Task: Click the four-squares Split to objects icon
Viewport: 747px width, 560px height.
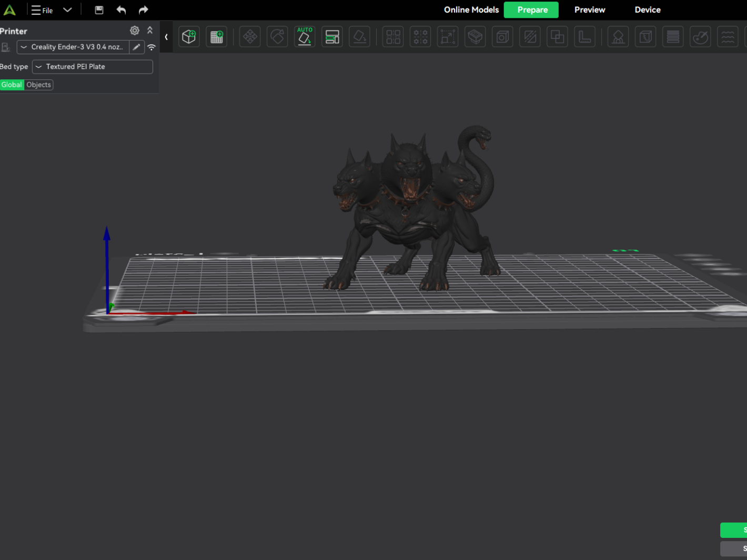Action: (x=393, y=37)
